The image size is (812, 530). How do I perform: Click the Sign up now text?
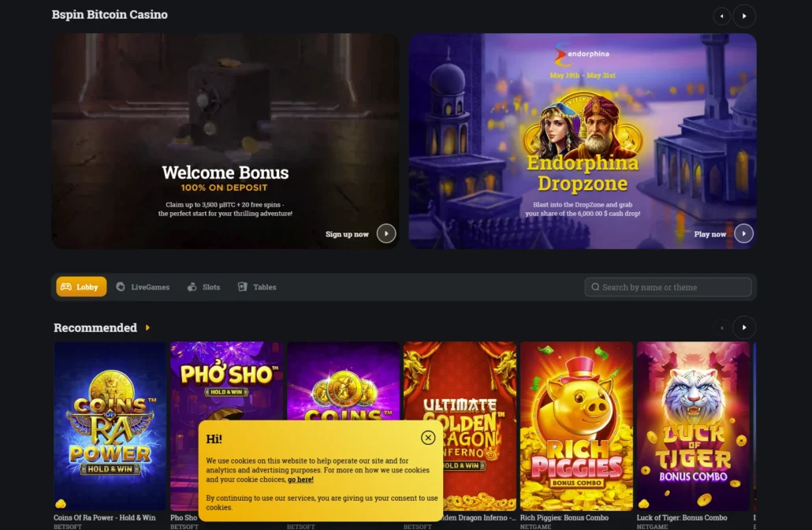(x=347, y=234)
